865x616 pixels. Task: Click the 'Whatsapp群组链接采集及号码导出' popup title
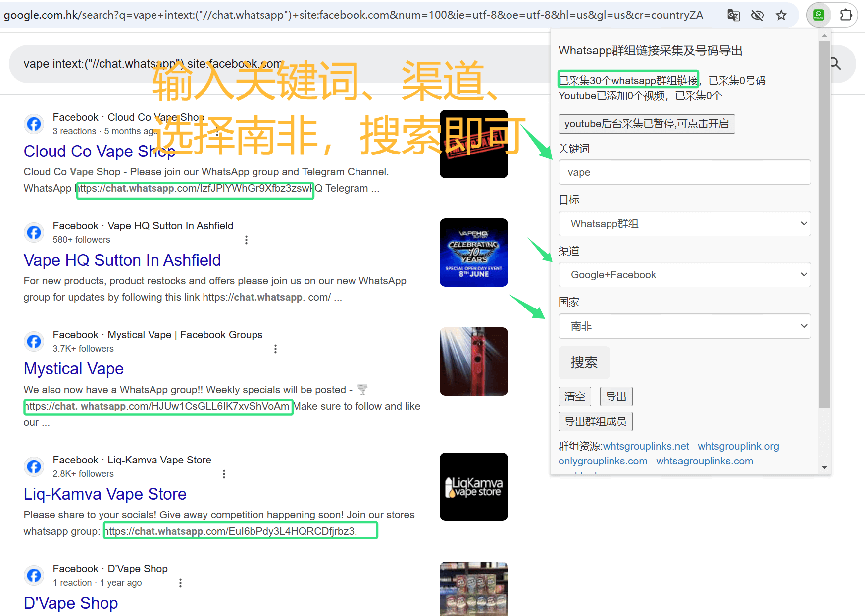(x=651, y=51)
